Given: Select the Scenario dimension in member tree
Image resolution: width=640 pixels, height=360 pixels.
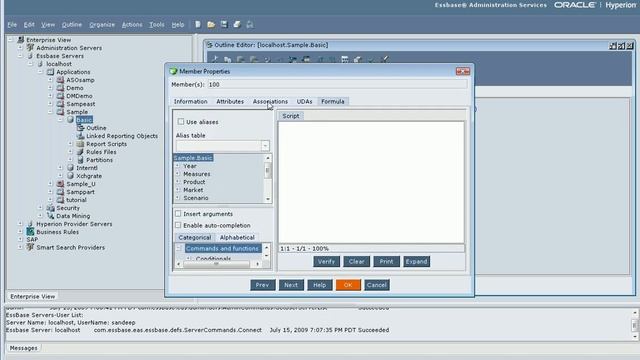Looking at the screenshot, I should point(196,198).
